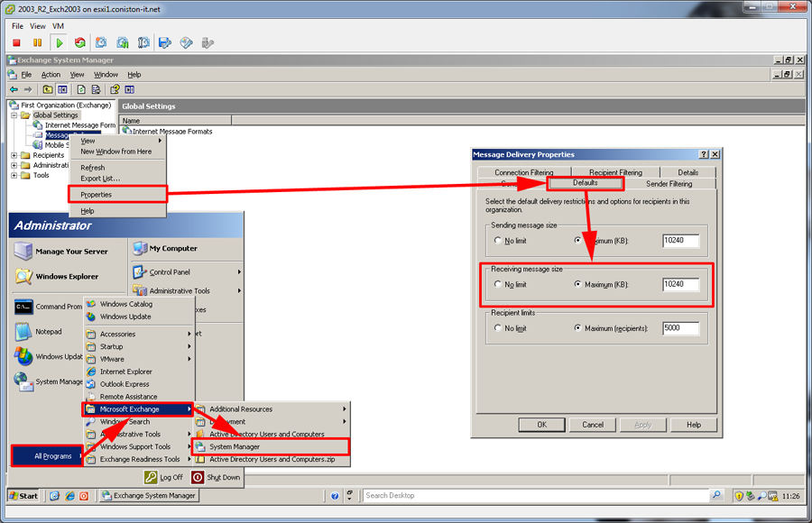
Task: Select No limit under Recipient limits
Action: pyautogui.click(x=498, y=328)
